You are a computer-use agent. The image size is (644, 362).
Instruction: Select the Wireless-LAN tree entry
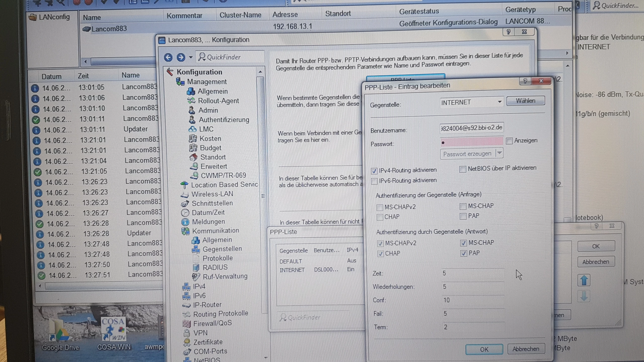pyautogui.click(x=212, y=194)
